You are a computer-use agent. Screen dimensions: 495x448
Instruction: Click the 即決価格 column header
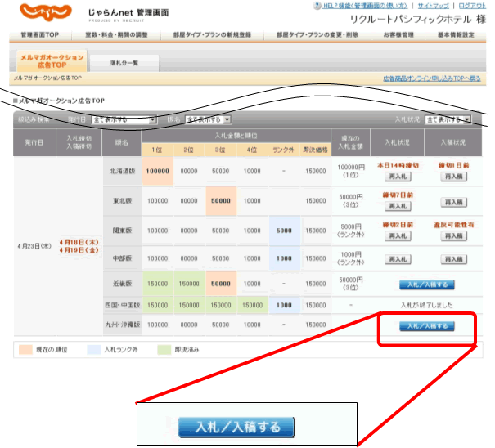pos(315,150)
